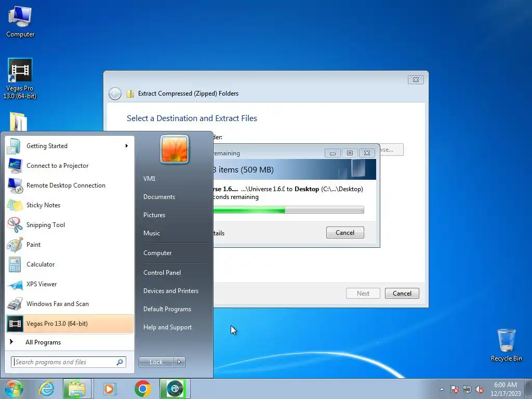Click the back arrow in extract wizard
This screenshot has width=532, height=399.
click(x=115, y=94)
